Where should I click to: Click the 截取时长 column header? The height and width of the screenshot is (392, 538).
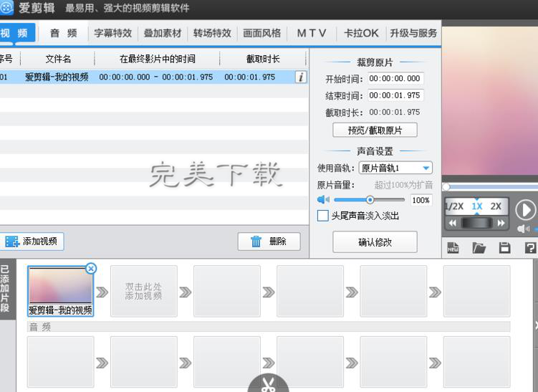click(x=263, y=59)
